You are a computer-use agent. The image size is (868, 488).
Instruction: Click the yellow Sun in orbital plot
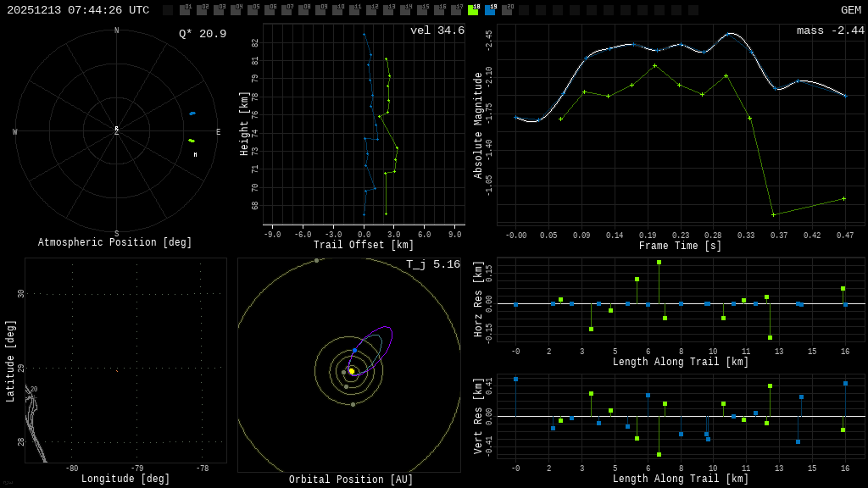tap(351, 371)
